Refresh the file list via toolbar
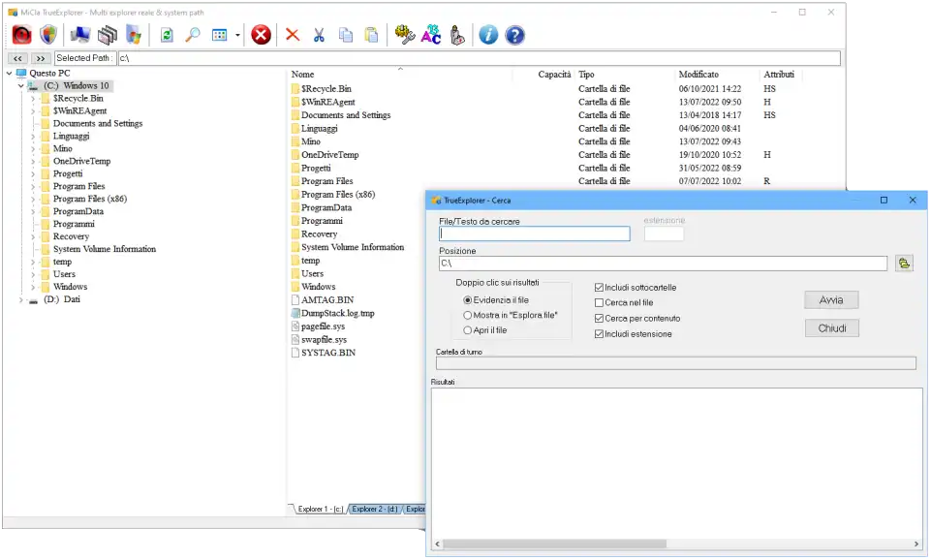The image size is (931, 560). coord(167,35)
